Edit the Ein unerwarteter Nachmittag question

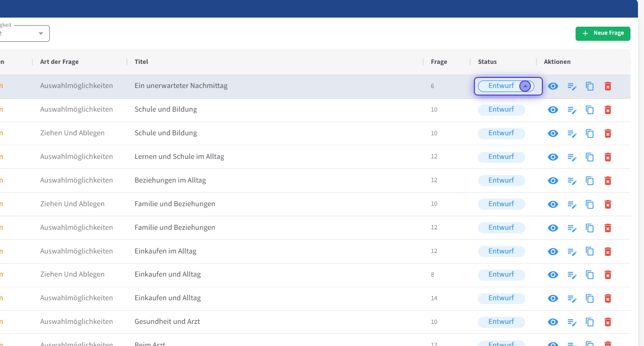point(572,86)
